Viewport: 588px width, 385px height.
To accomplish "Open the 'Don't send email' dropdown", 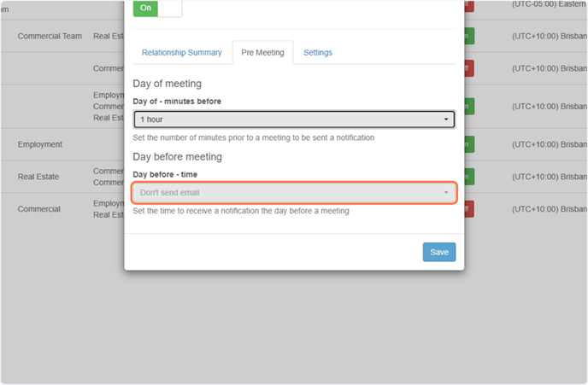I will [294, 193].
